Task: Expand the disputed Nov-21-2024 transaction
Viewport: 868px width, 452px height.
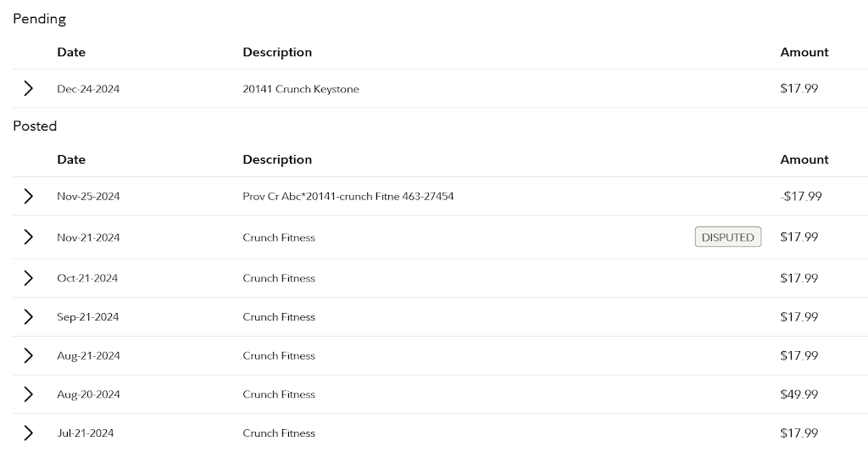Action: 28,237
